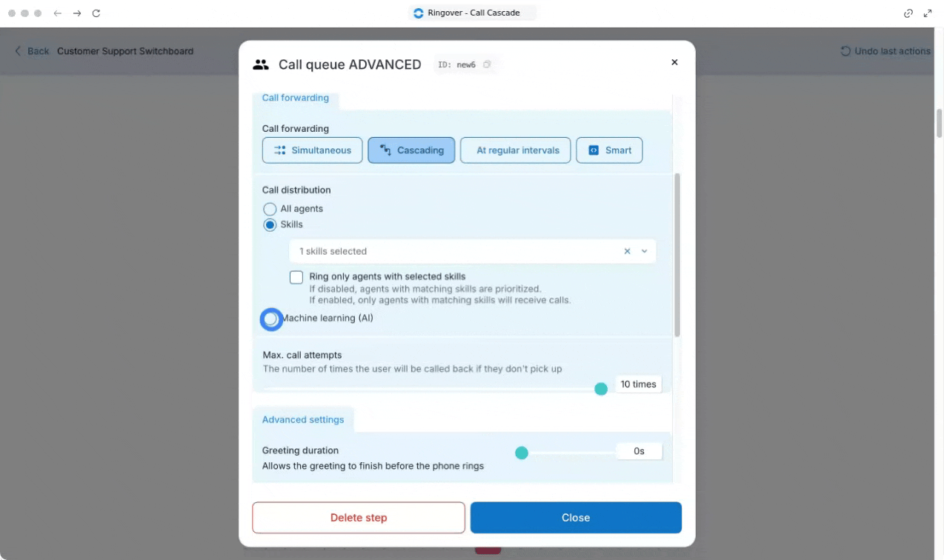Viewport: 944px width, 560px height.
Task: Select Simultaneous call forwarding
Action: point(312,150)
